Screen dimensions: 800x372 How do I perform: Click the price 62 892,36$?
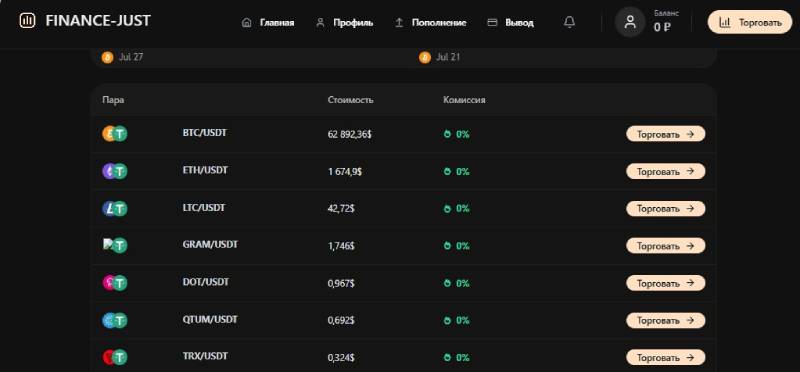click(x=349, y=135)
